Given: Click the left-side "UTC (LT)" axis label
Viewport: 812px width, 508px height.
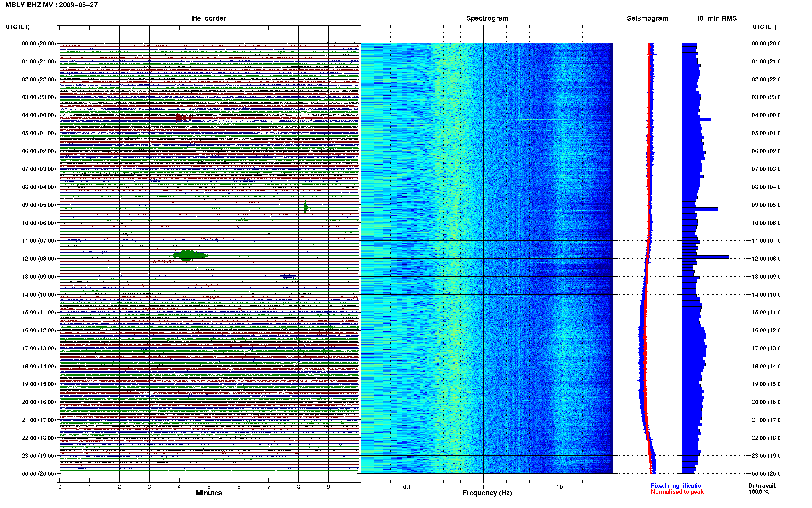Looking at the screenshot, I should pos(17,27).
